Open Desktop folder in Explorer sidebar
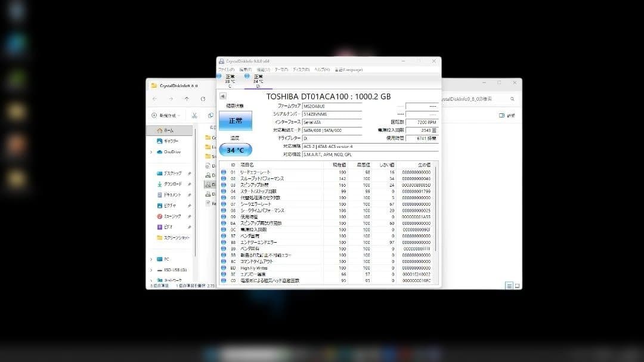Image resolution: width=644 pixels, height=362 pixels. click(x=169, y=174)
